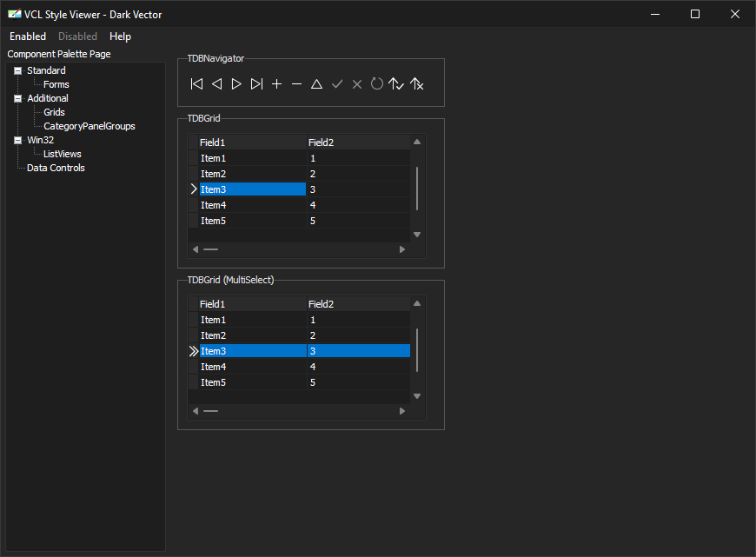This screenshot has height=557, width=756.
Task: Click vertical scrollbar thumb in first TDBGrid
Action: [x=417, y=189]
